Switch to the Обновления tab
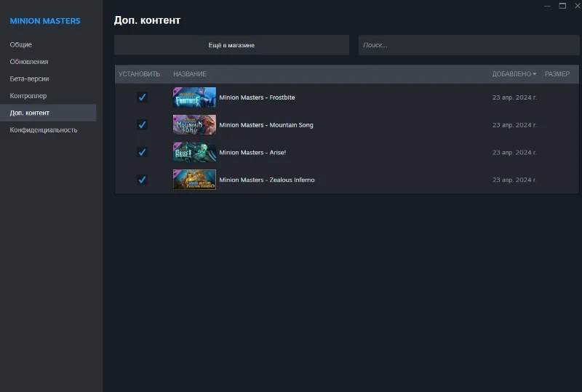The image size is (582, 392). (29, 62)
